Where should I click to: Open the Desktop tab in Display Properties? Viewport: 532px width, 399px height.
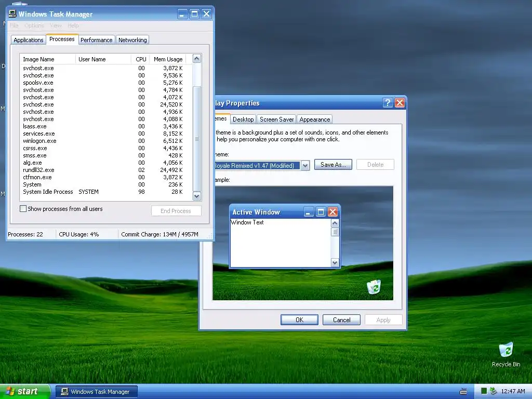(x=243, y=119)
